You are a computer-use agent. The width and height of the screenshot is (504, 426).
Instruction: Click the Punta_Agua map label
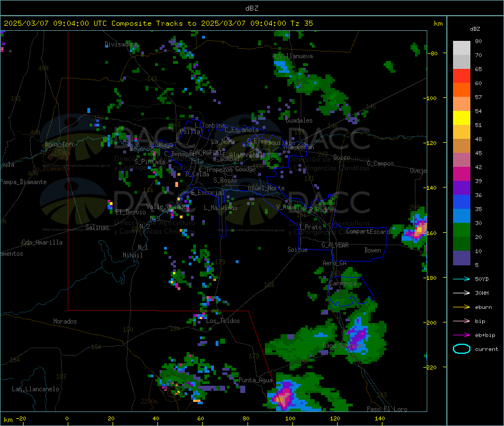255,380
